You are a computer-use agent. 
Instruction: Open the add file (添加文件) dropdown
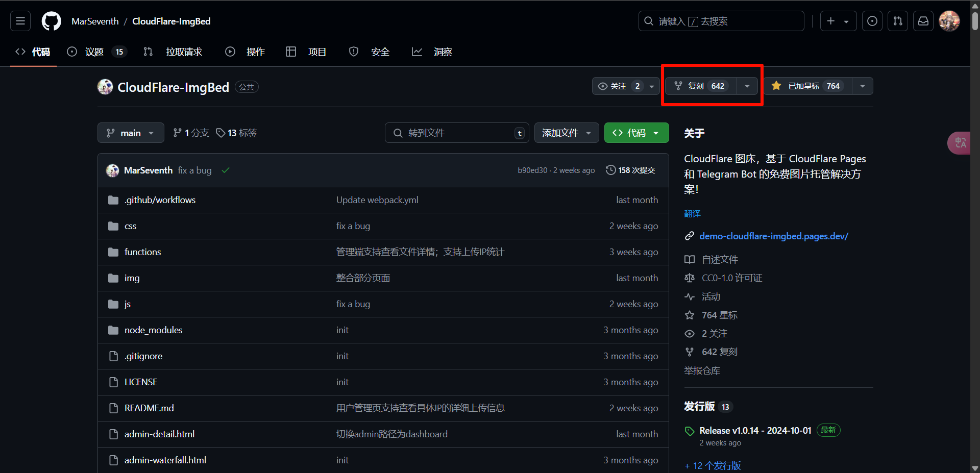(x=566, y=133)
